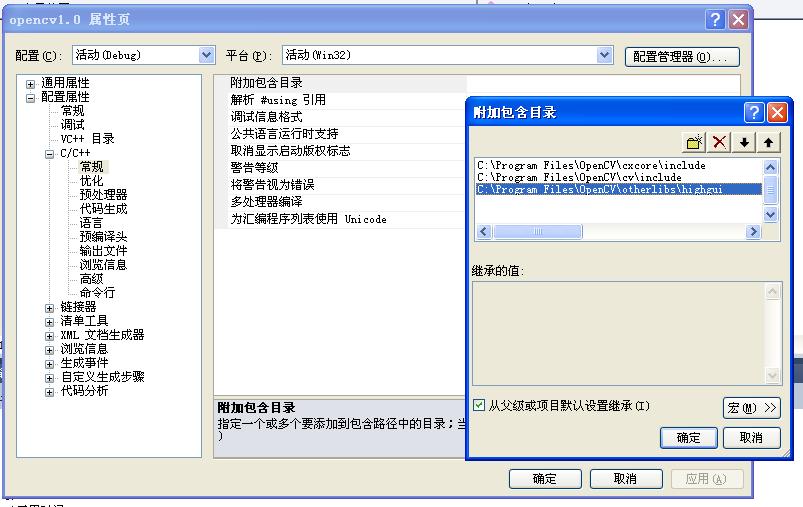
Task: Move selected directory up with up arrow
Action: pos(768,142)
